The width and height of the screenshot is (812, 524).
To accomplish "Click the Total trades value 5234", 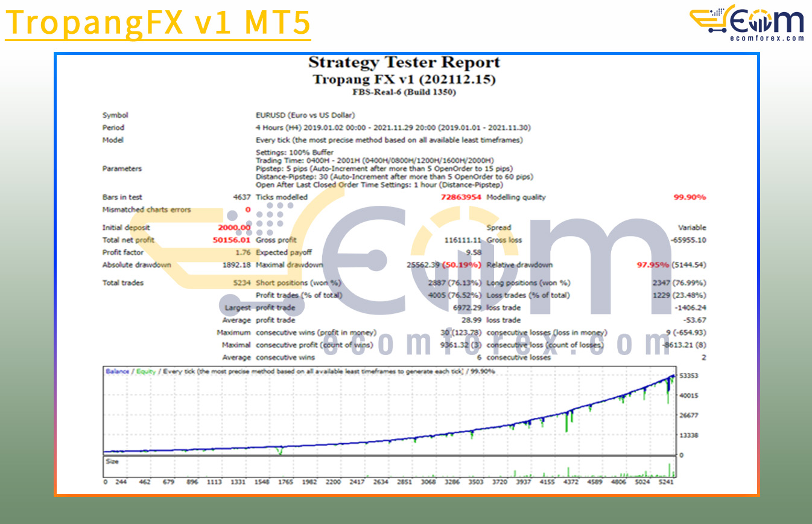I will click(242, 283).
